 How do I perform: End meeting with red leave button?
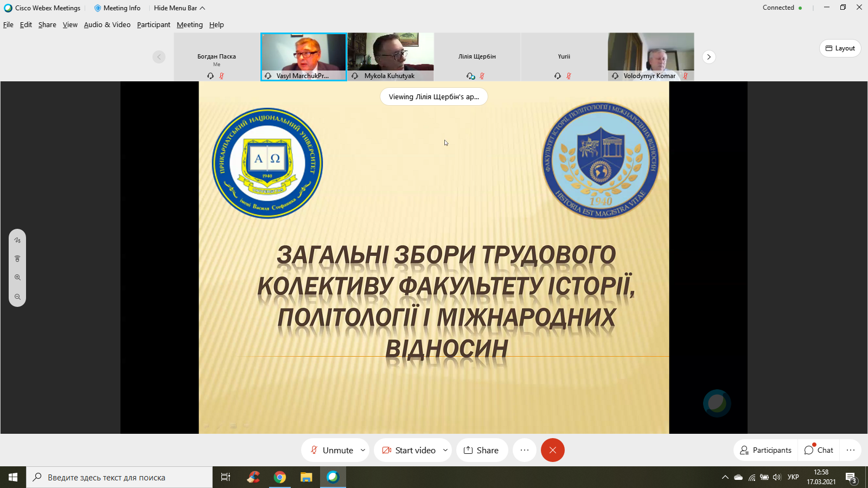pos(552,450)
